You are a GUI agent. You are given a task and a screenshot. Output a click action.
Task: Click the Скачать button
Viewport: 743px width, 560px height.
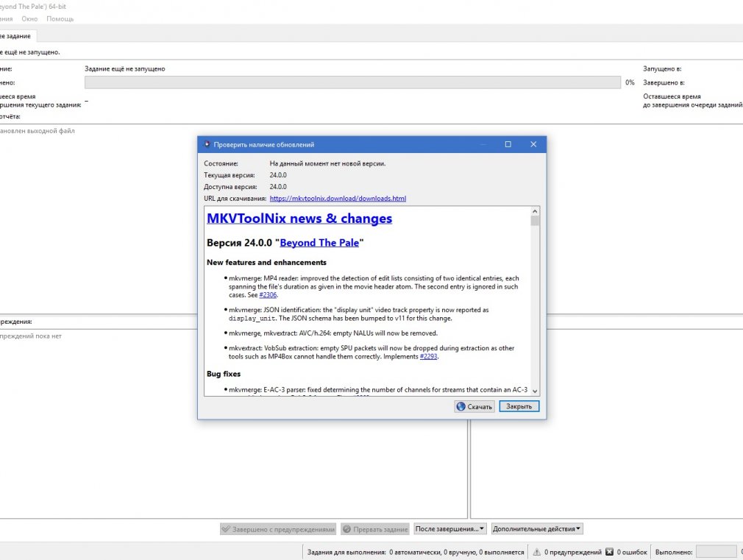(474, 406)
